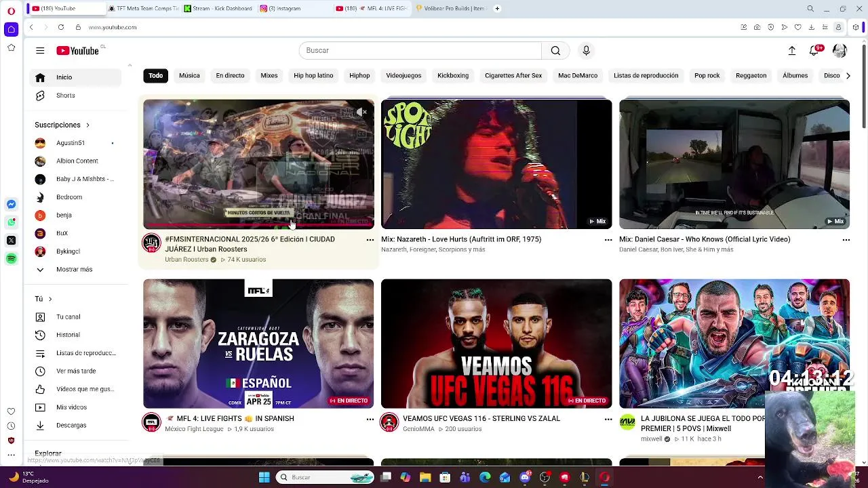Open options for Daniel Caesar mix
The height and width of the screenshot is (488, 868).
click(846, 240)
